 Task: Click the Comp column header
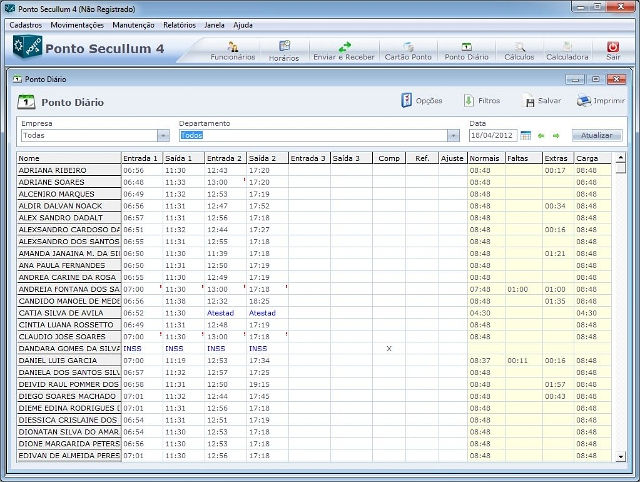pyautogui.click(x=389, y=158)
